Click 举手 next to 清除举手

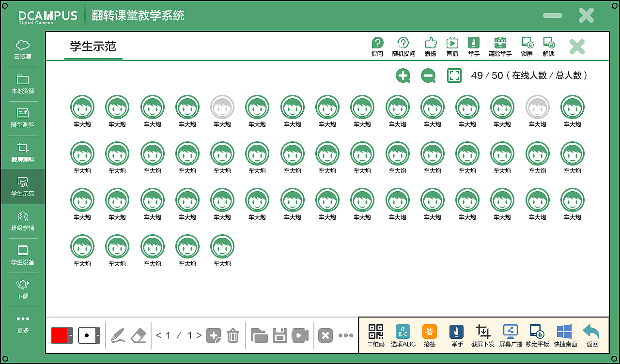coord(474,47)
